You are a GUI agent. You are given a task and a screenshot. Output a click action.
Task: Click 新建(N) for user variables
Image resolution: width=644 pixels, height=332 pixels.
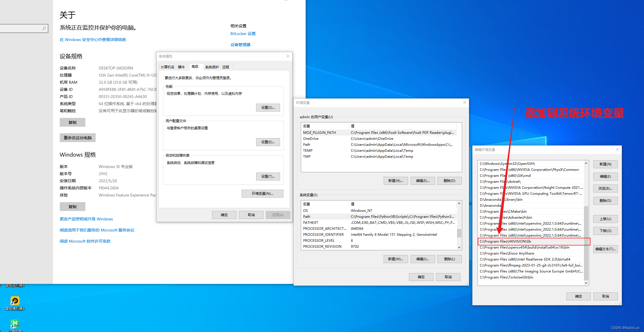[396, 181]
